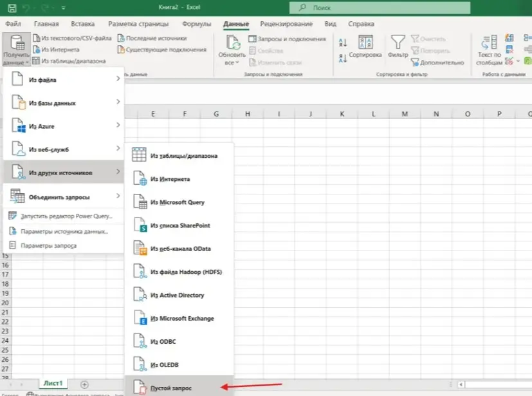Image resolution: width=532 pixels, height=396 pixels.
Task: Open Quick Access Toolbar customize arrow
Action: click(x=64, y=8)
